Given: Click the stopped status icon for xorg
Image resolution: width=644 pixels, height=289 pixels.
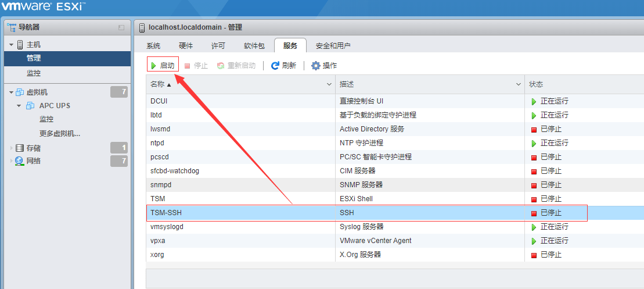Looking at the screenshot, I should click(x=534, y=255).
